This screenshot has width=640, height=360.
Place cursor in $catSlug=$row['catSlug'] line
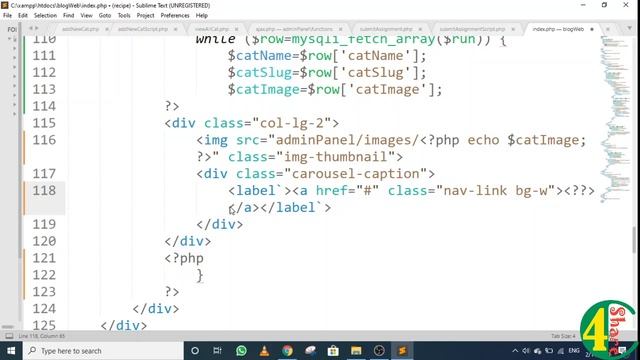327,73
